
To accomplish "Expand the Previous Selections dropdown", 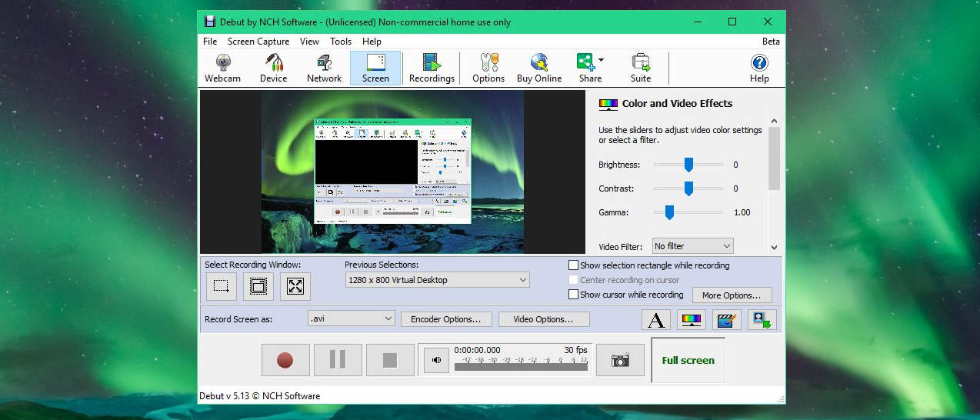I will [522, 280].
